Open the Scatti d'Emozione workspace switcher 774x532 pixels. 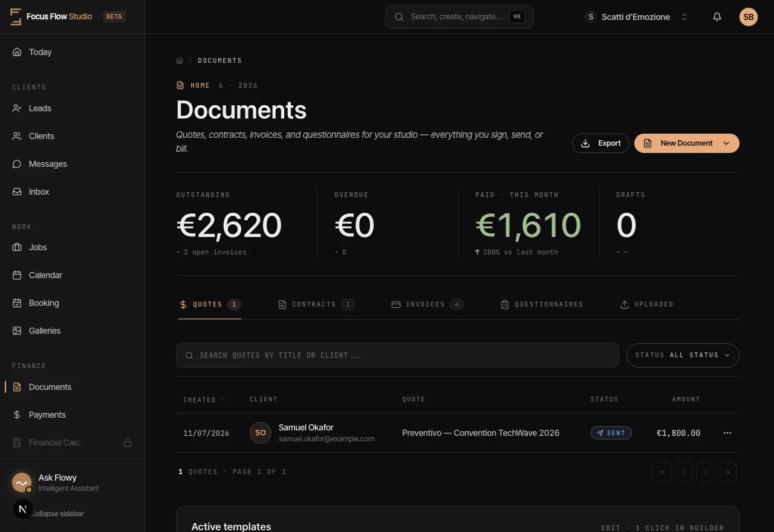pyautogui.click(x=637, y=17)
